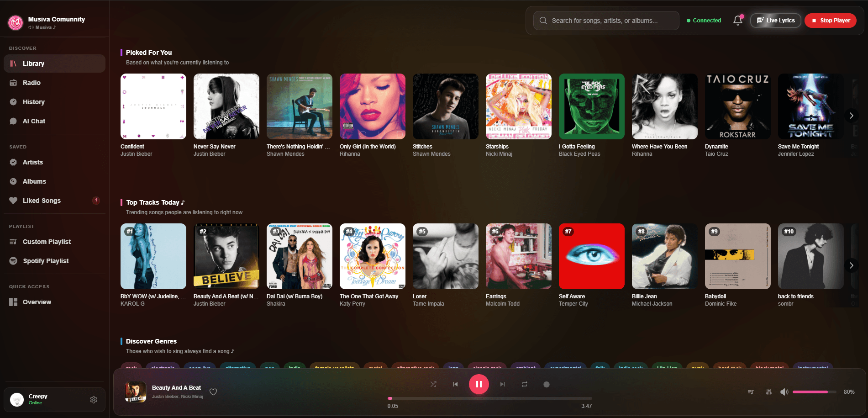Open Never Say Never album cover

point(226,106)
